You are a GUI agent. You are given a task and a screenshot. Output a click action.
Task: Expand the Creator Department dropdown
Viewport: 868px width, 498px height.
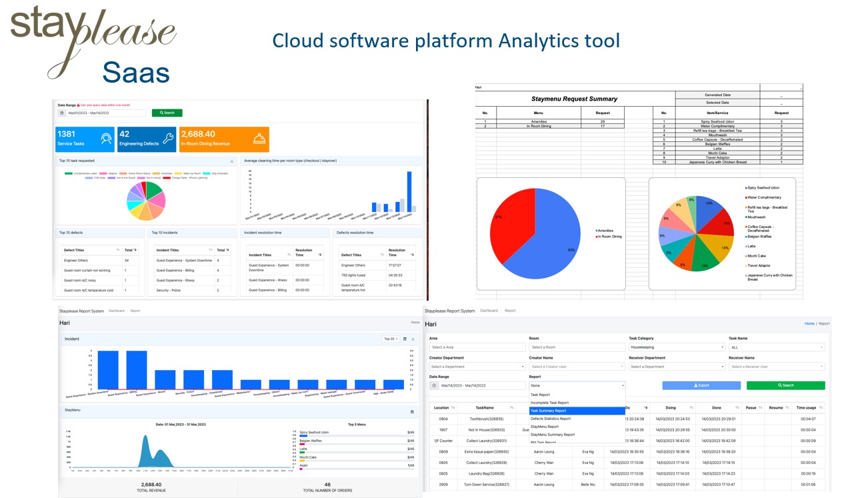coord(477,367)
